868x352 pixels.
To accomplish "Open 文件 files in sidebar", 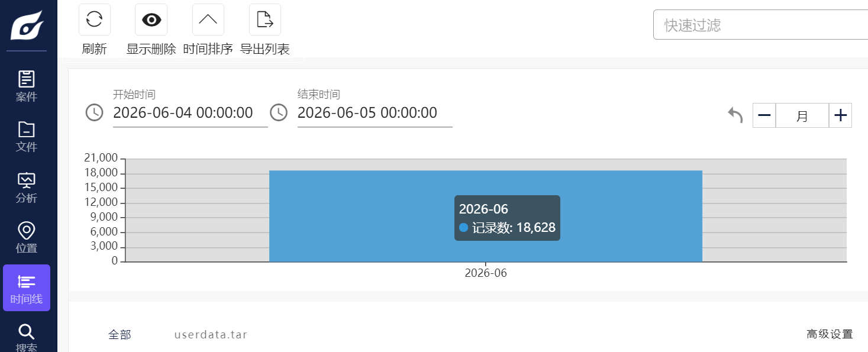I will point(27,137).
